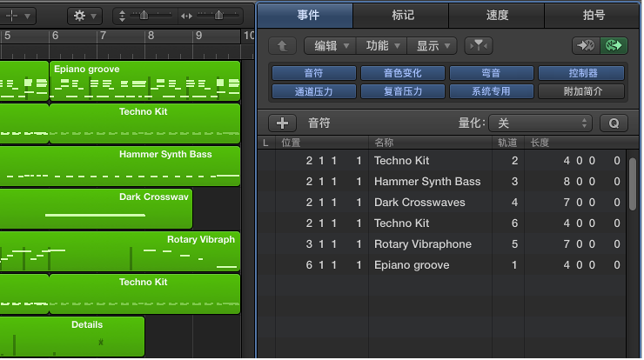Open the gear settings menu in tracks area

[x=84, y=16]
